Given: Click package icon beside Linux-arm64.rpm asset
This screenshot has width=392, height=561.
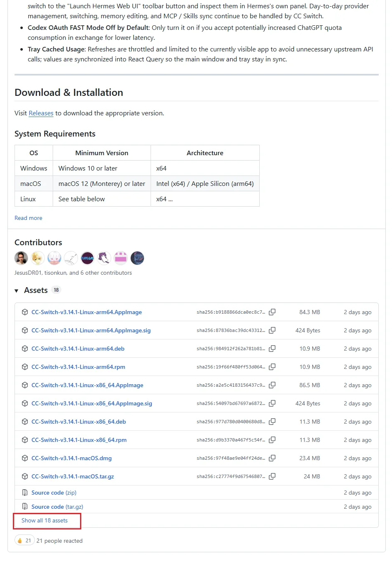Looking at the screenshot, I should point(25,367).
